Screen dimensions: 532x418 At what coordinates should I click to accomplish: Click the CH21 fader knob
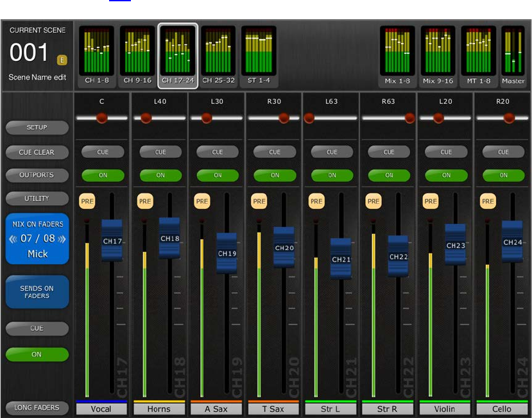(341, 259)
